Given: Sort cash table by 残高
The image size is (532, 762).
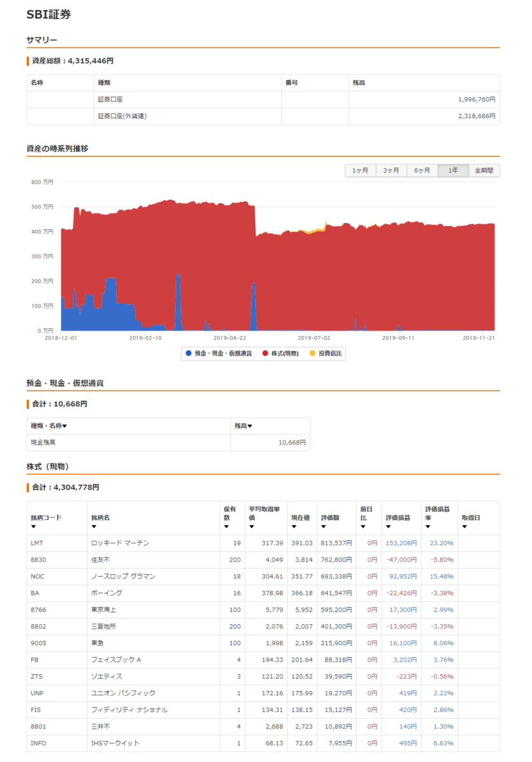Looking at the screenshot, I should click(243, 426).
